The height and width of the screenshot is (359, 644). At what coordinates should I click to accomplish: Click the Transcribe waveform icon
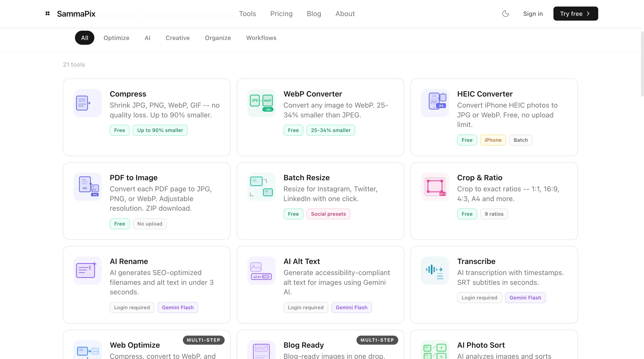tap(435, 271)
